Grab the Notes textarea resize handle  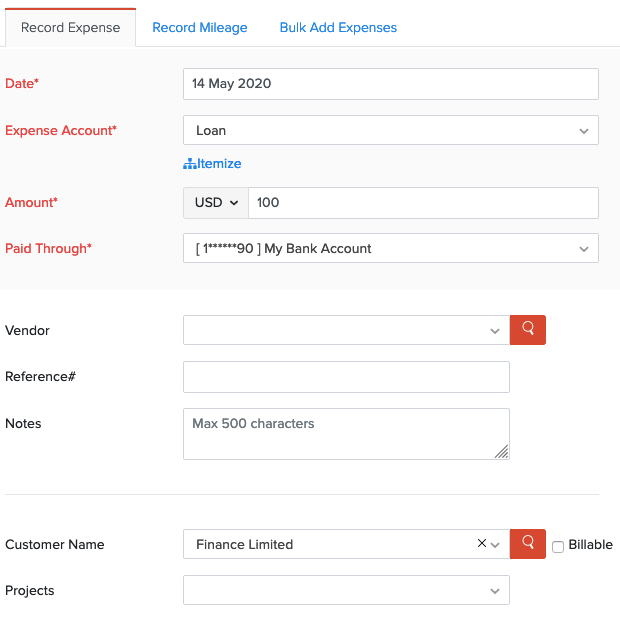tap(502, 452)
